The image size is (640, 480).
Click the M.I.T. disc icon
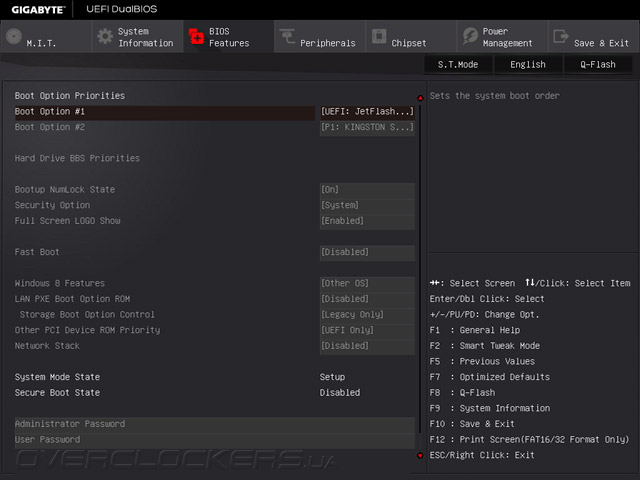tap(14, 36)
